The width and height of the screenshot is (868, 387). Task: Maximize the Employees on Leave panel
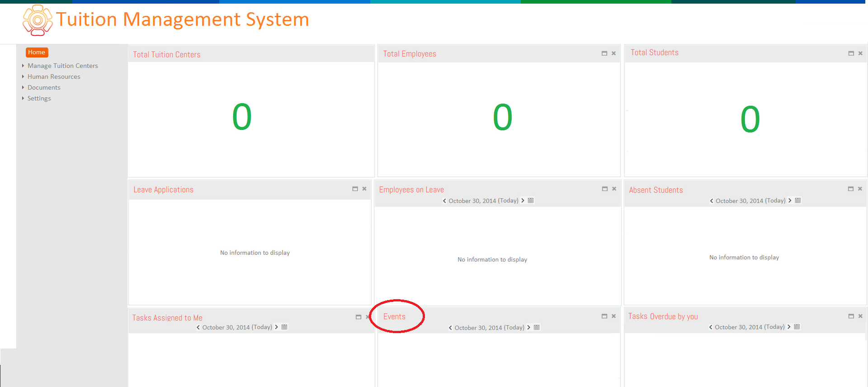coord(605,189)
